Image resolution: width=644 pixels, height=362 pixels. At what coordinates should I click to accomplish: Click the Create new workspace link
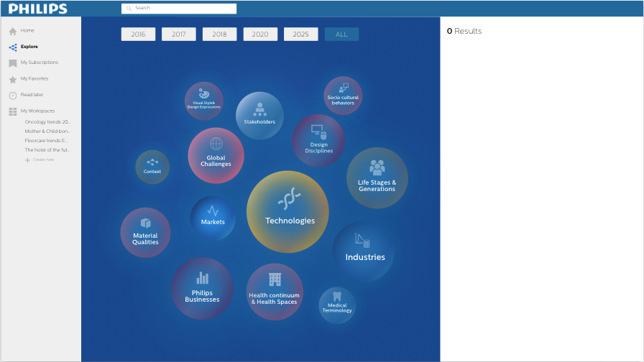click(44, 159)
